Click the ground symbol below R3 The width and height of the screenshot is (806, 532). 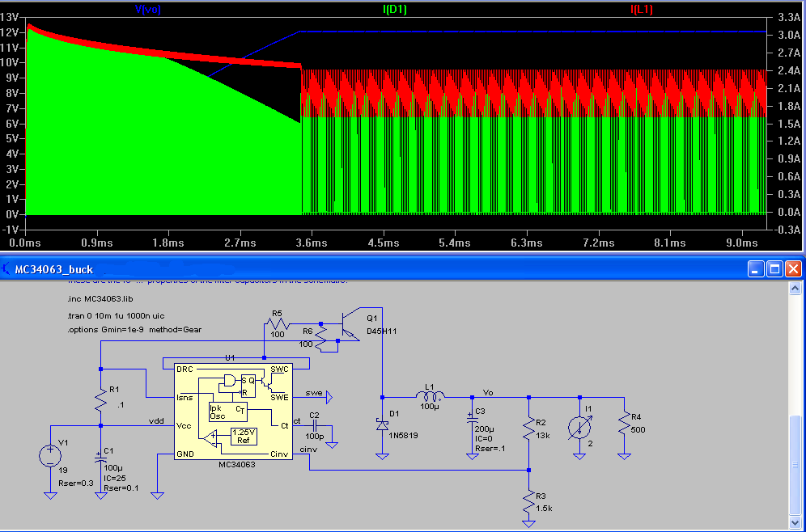[529, 524]
